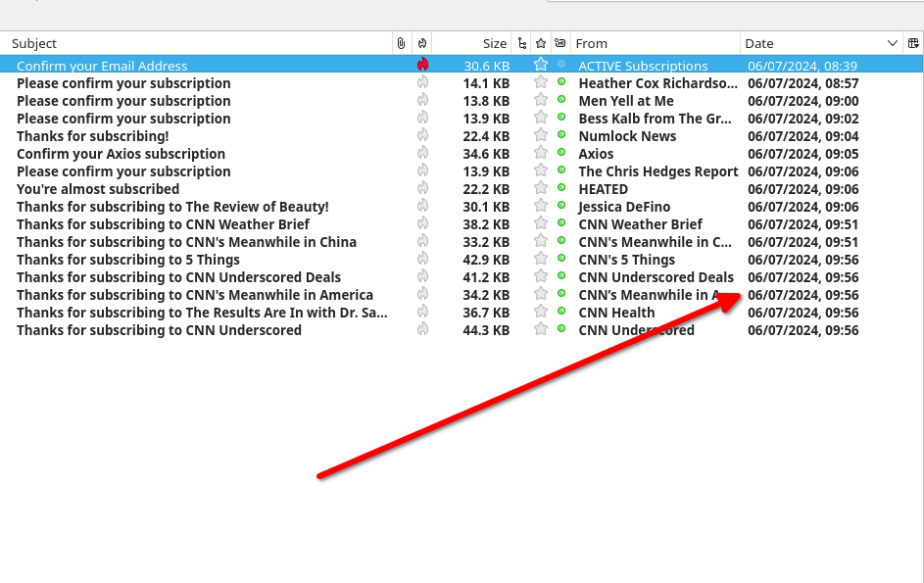Star the Jessica DeFino message
The width and height of the screenshot is (924, 583).
541,206
